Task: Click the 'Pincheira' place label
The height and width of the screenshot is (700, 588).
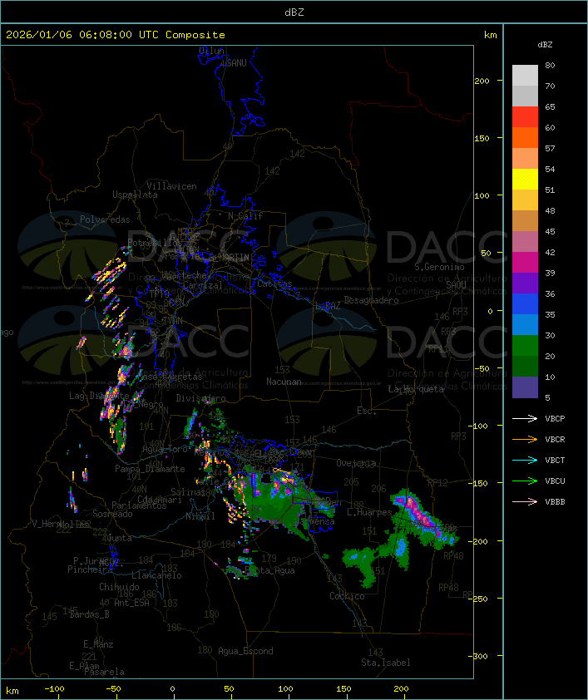Action: pyautogui.click(x=90, y=569)
